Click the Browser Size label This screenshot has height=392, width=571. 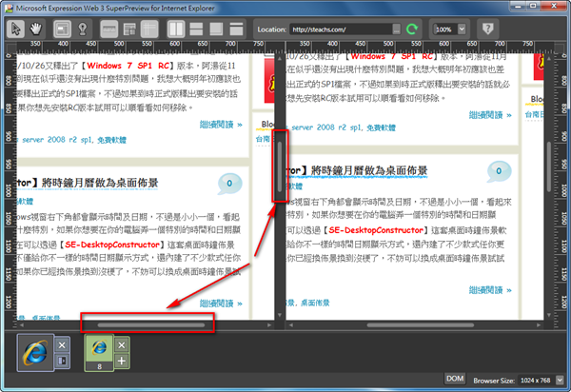[x=494, y=381]
